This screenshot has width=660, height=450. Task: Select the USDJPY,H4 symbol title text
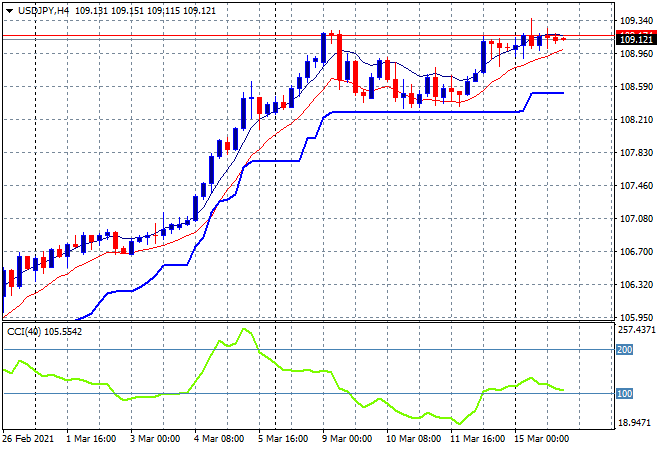pos(43,11)
